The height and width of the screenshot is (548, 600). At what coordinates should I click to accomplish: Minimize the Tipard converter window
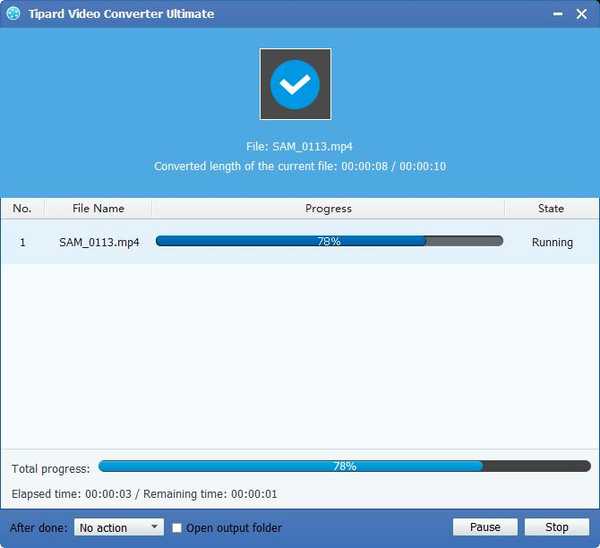coord(558,14)
